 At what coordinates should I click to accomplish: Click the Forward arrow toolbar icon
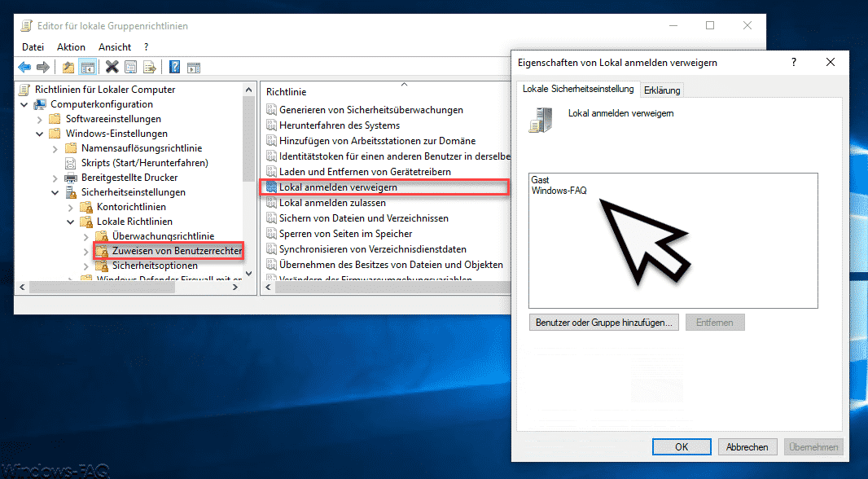[42, 68]
